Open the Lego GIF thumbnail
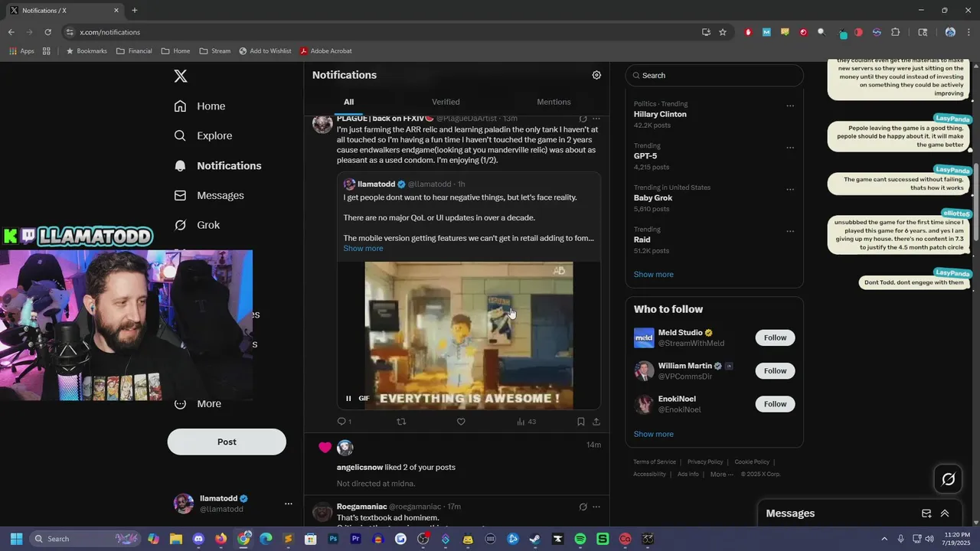980x551 pixels. point(469,335)
